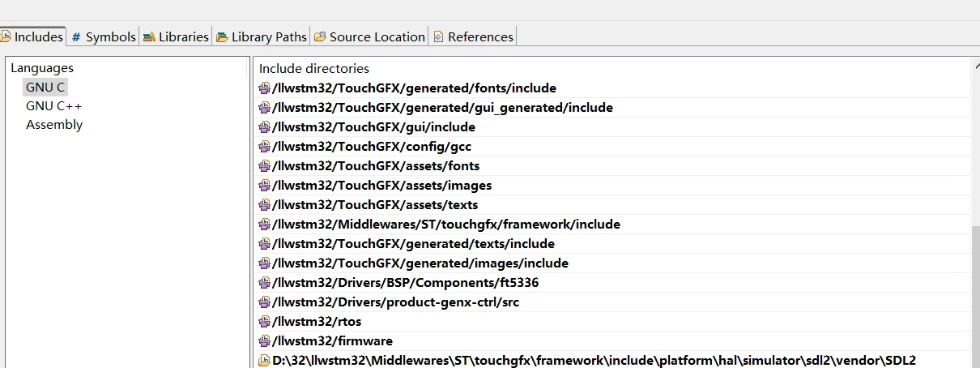
Task: Switch to the Includes tab
Action: (33, 36)
